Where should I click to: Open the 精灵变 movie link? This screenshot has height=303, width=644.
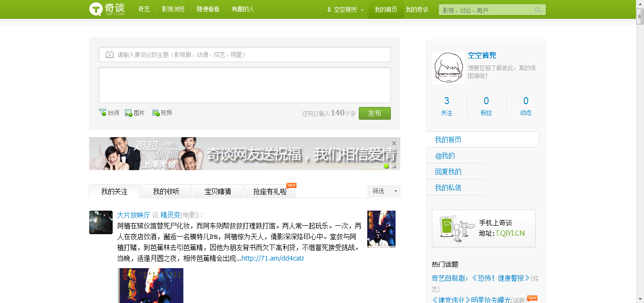[171, 215]
